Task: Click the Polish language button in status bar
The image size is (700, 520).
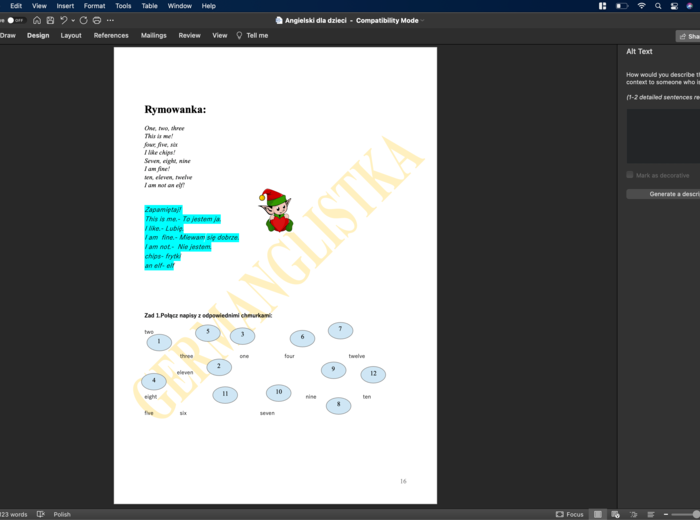Action: pos(62,514)
